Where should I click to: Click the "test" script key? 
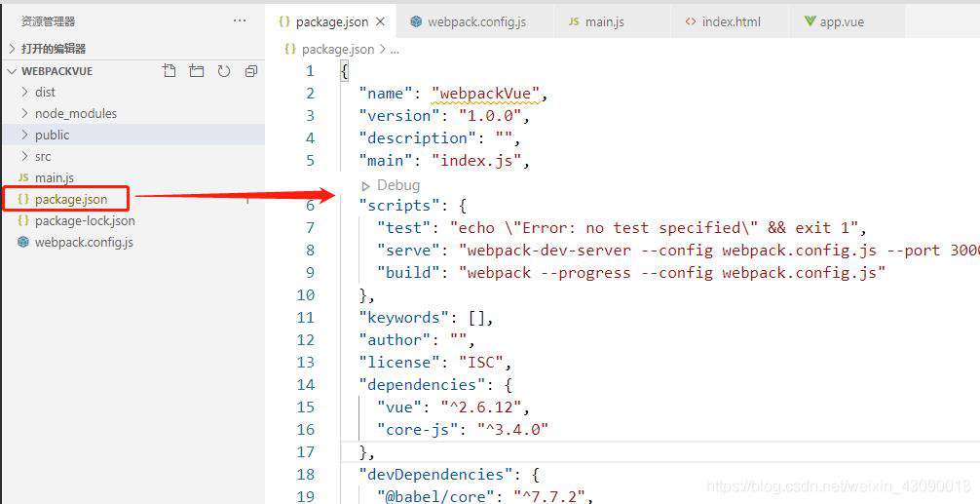(403, 228)
